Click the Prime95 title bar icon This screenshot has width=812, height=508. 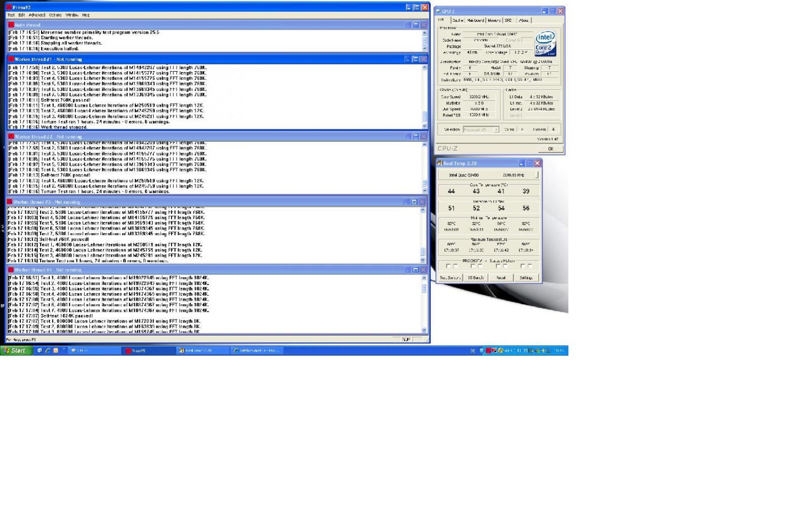(9, 7)
